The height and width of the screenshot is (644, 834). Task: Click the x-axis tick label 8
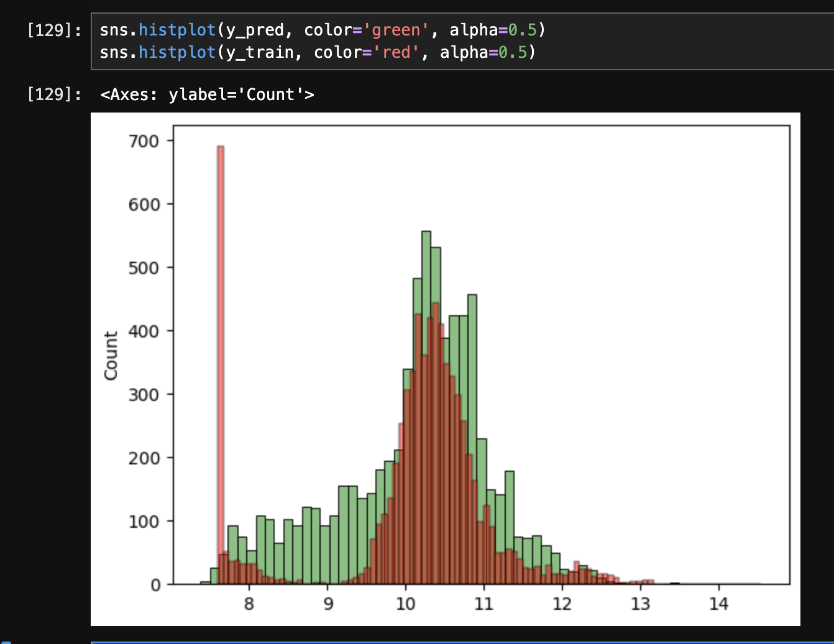coord(249,604)
